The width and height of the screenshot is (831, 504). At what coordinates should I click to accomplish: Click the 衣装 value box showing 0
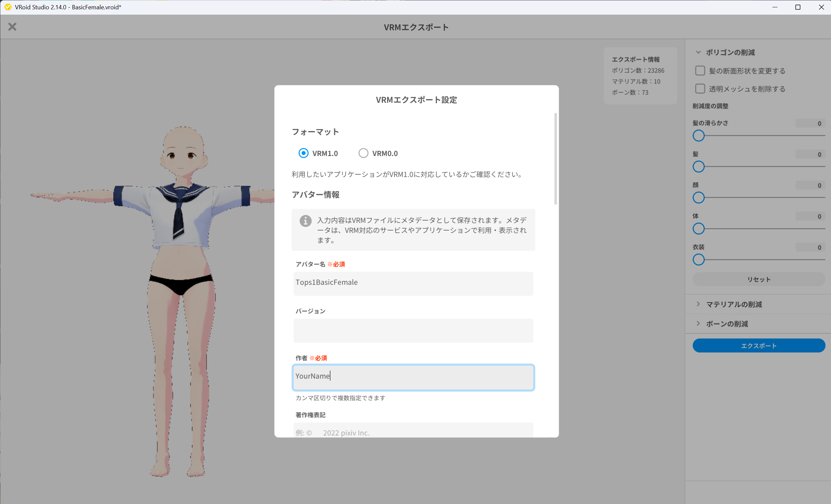coord(810,248)
